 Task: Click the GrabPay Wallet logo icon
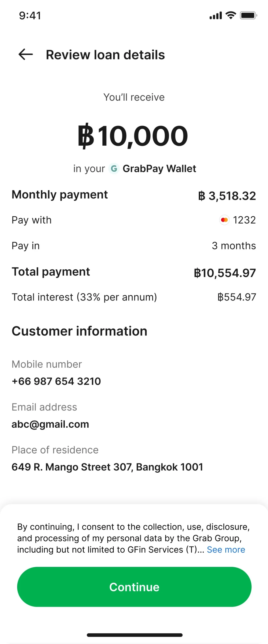(114, 169)
